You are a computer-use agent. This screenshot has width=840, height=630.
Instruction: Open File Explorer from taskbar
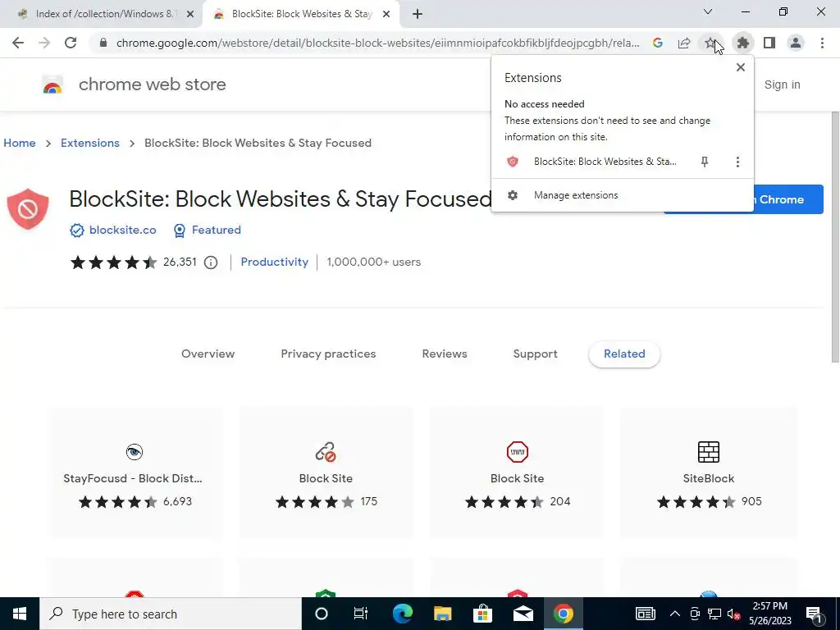442,614
